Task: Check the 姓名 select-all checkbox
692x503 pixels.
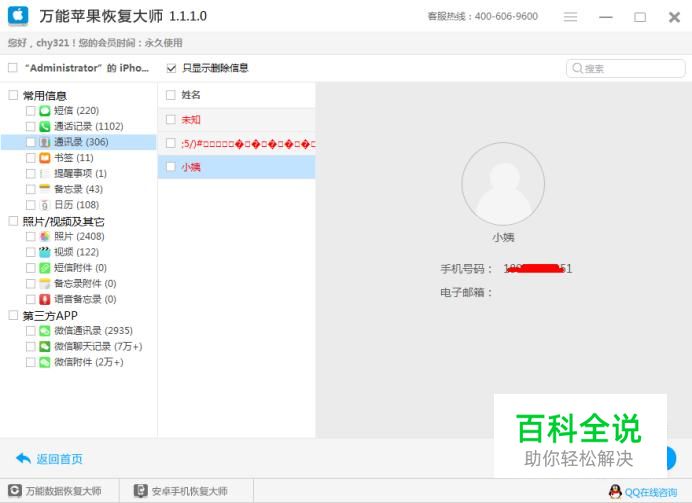Action: [x=171, y=95]
